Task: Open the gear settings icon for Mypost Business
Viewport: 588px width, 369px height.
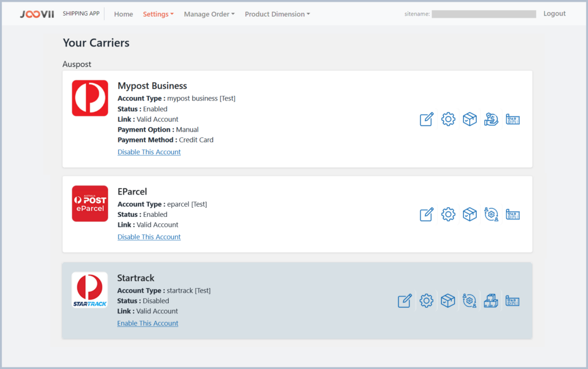Action: pyautogui.click(x=448, y=119)
